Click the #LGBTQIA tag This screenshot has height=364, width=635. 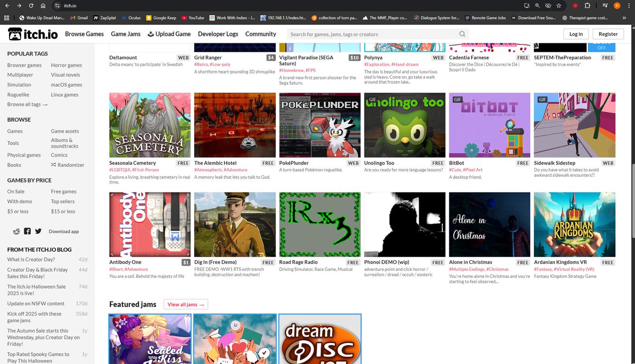pos(120,170)
